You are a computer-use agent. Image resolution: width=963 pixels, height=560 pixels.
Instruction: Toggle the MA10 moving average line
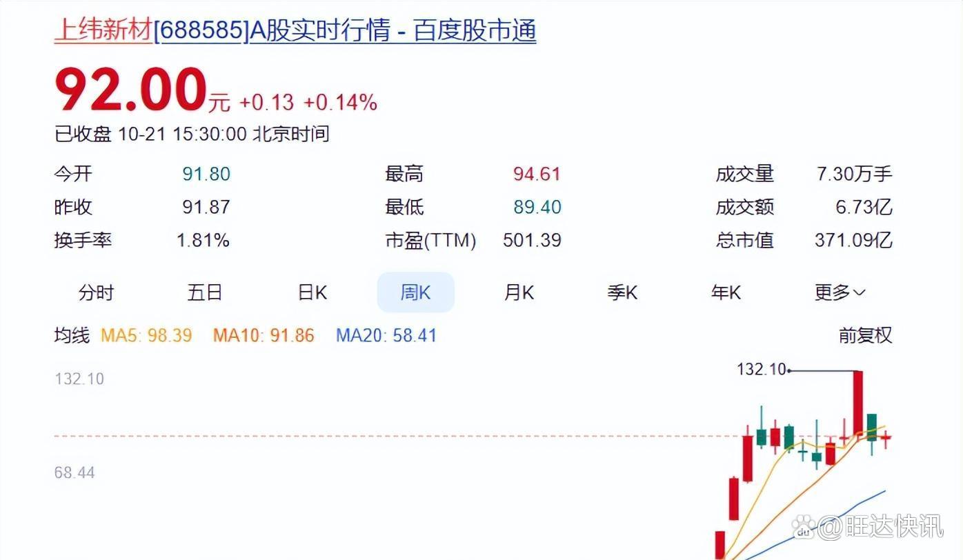point(263,335)
